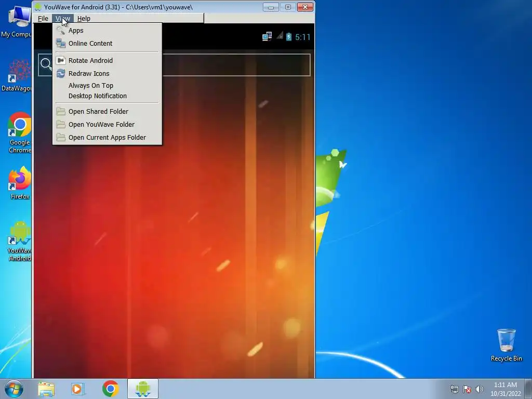Select Google Chrome desktop shortcut
The height and width of the screenshot is (399, 532).
pos(20,132)
